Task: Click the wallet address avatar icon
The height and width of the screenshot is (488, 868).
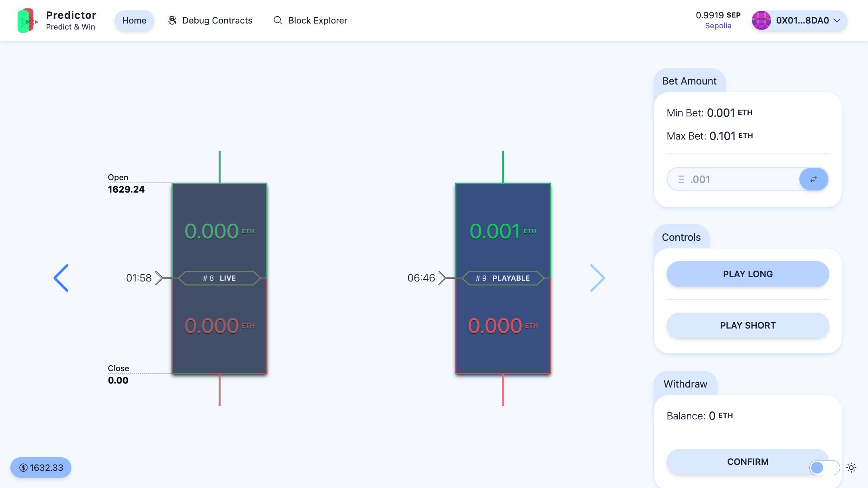Action: pos(762,20)
